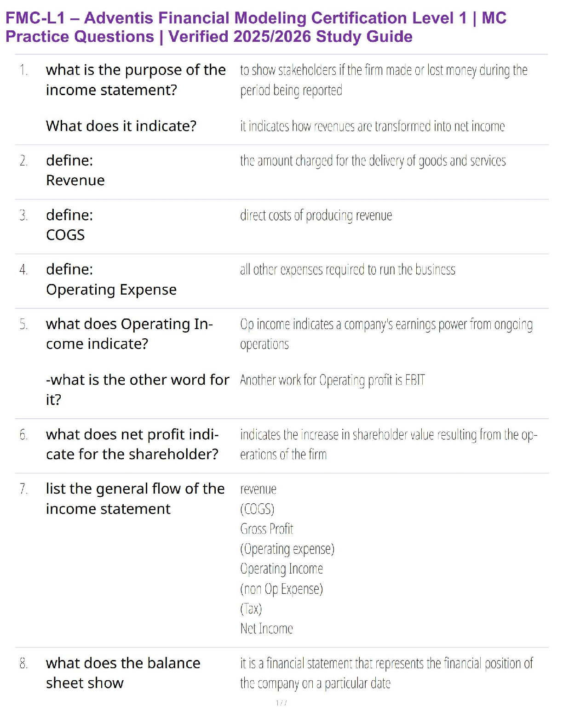This screenshot has height=728, width=563.
Task: Select the 'define: Operating Expense' term
Action: pos(111,279)
